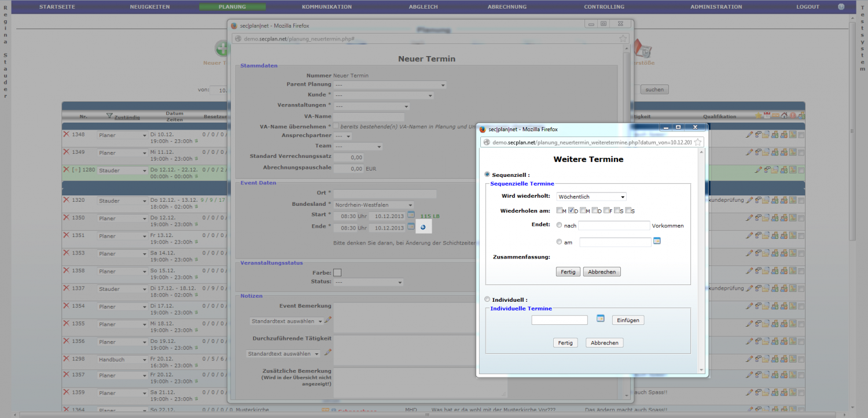Open calendar icon next to Ende date
This screenshot has width=868, height=418.
tap(411, 226)
